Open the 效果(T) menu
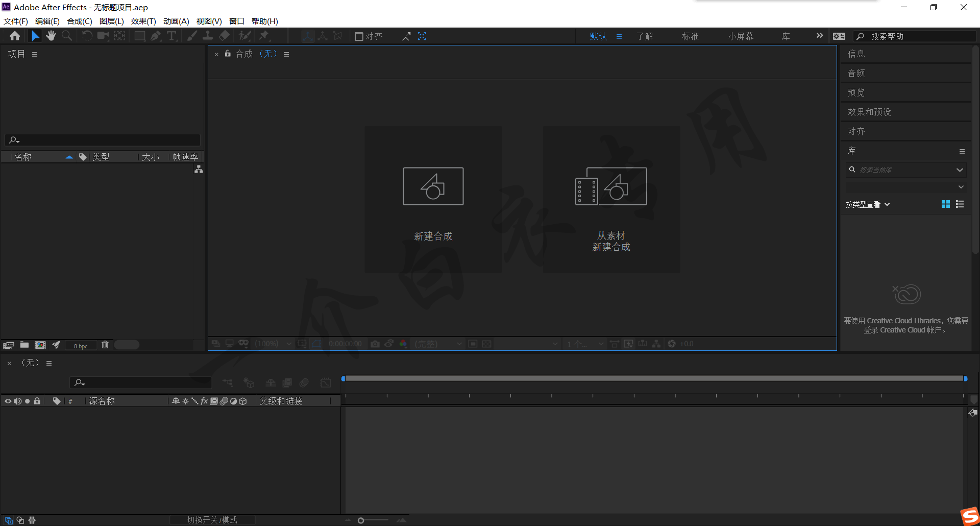The height and width of the screenshot is (526, 980). coord(143,21)
